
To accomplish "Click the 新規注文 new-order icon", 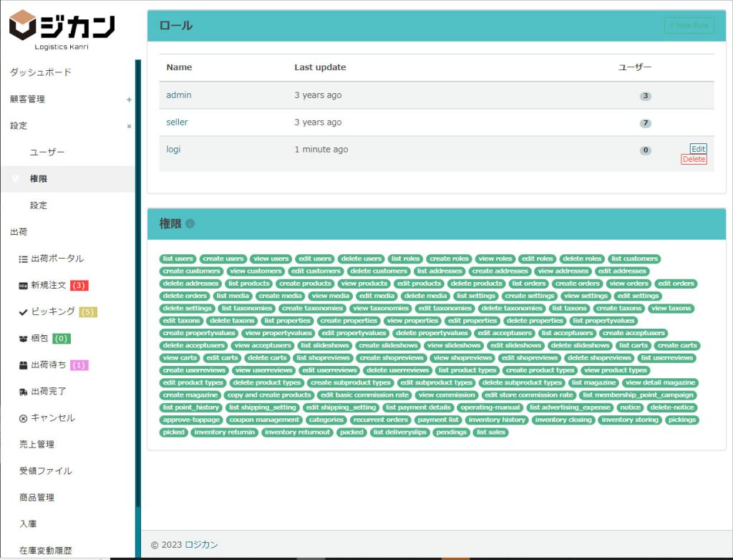I will pyautogui.click(x=23, y=286).
